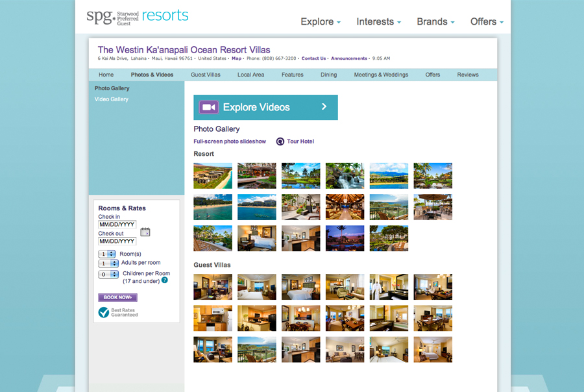584x392 pixels.
Task: Open the Children per Room dropdown
Action: (107, 275)
